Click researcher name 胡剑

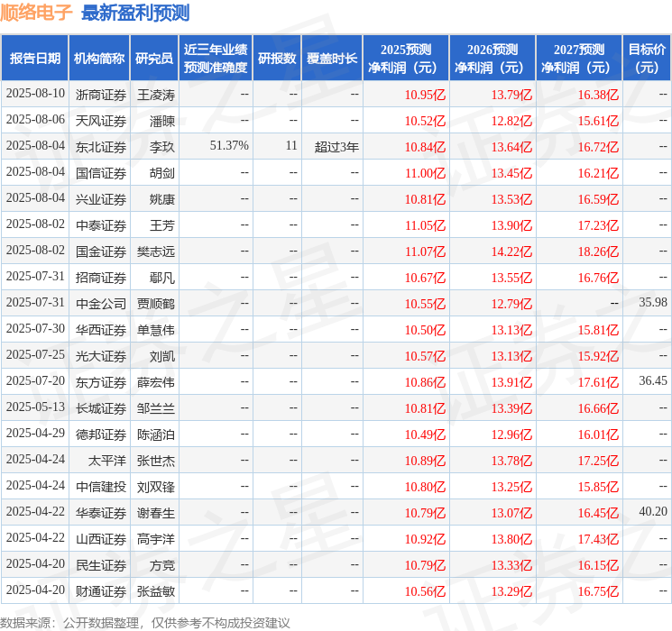click(162, 173)
